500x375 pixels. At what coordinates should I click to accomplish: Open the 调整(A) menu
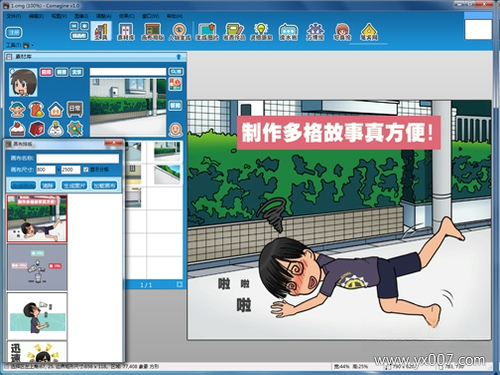[x=104, y=16]
